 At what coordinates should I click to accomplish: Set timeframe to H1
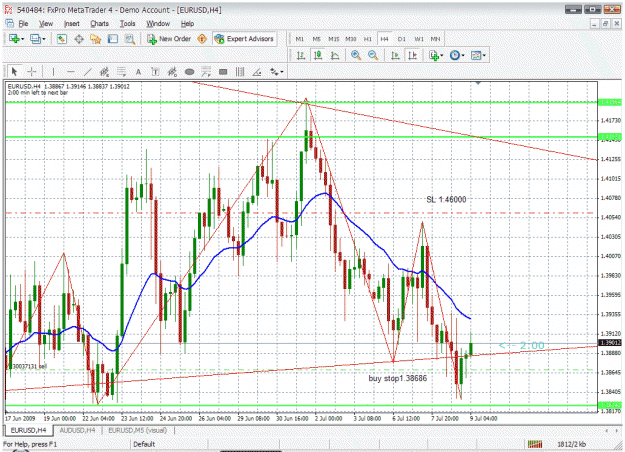point(368,39)
